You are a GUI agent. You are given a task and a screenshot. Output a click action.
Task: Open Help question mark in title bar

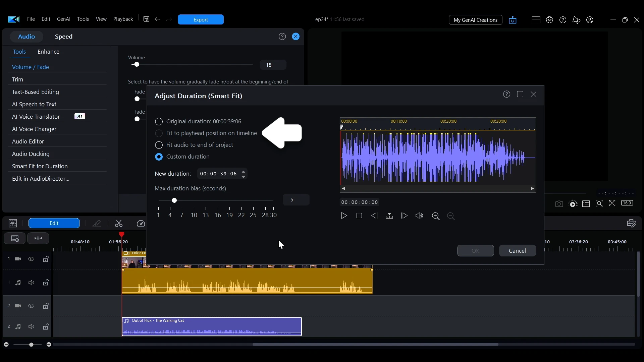click(563, 20)
